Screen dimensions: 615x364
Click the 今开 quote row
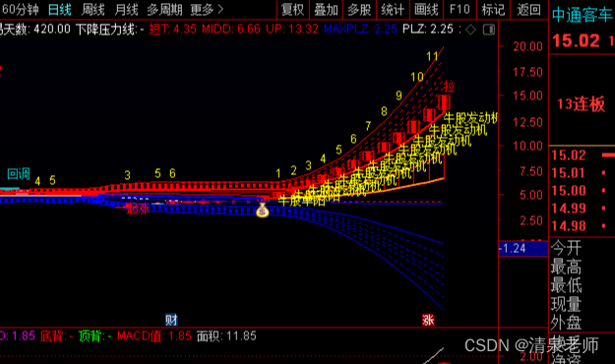point(567,248)
